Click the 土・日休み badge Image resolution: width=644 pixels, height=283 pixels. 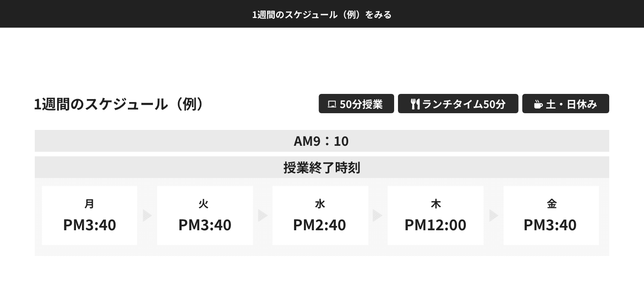565,104
